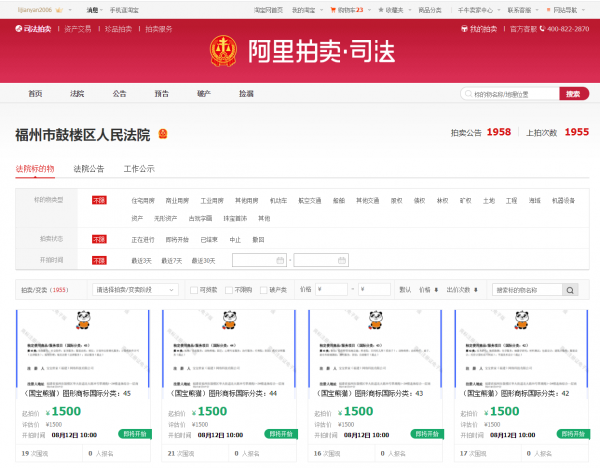Viewport: 600px width, 468px height.
Task: Expand the 购物车 dropdown arrow
Action: pyautogui.click(x=369, y=10)
